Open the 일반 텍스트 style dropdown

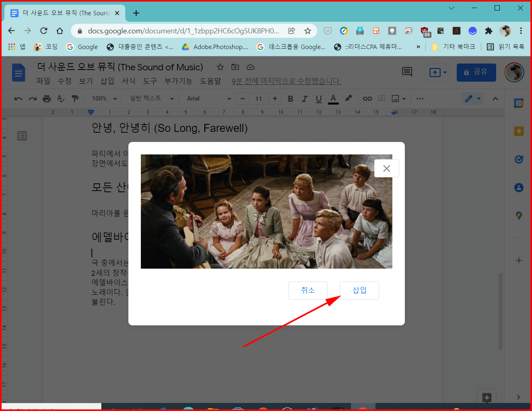click(x=152, y=99)
